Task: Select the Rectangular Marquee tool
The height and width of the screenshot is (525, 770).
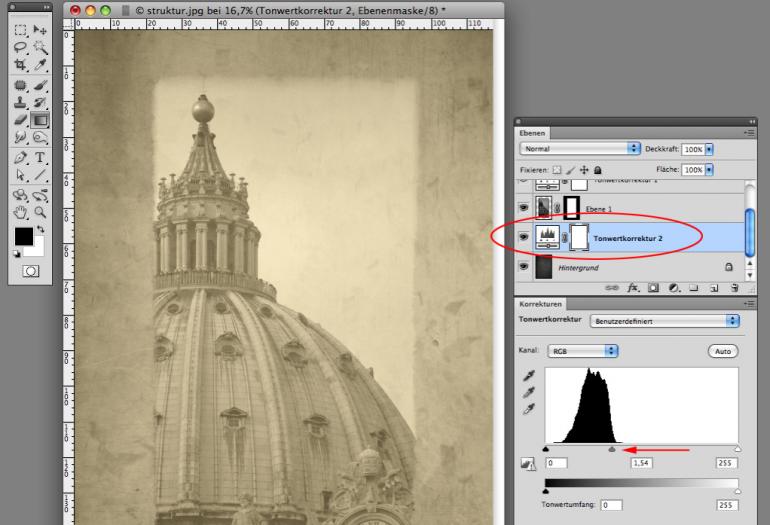Action: [20, 30]
